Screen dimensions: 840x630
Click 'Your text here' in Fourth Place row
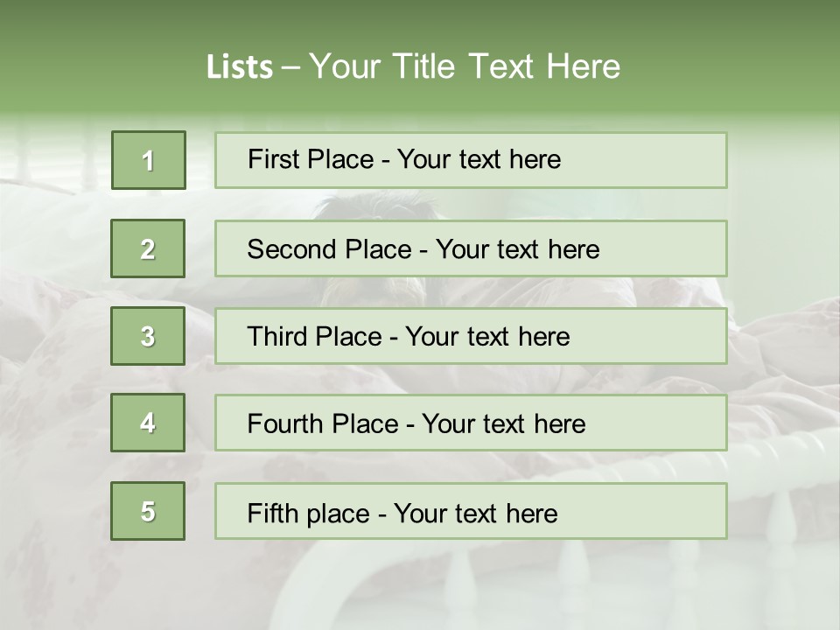click(x=504, y=423)
